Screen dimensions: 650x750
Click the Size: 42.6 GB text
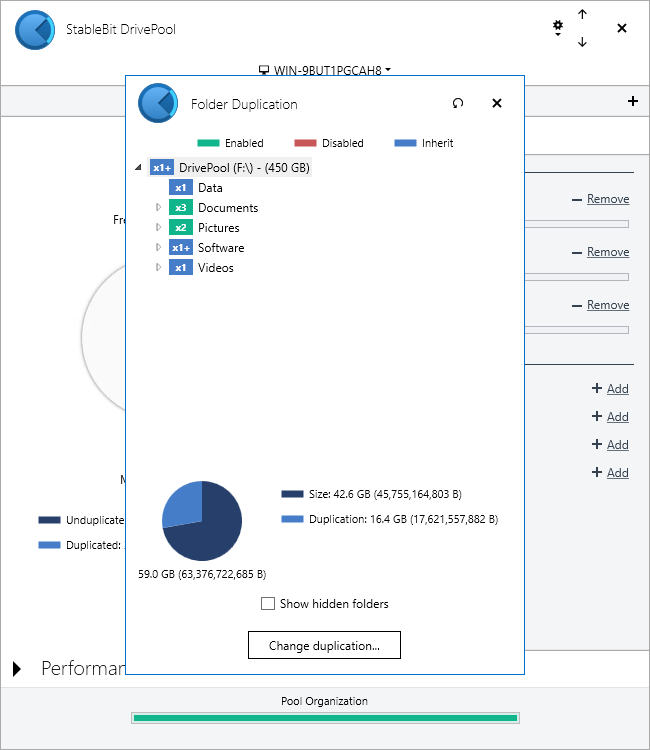385,494
